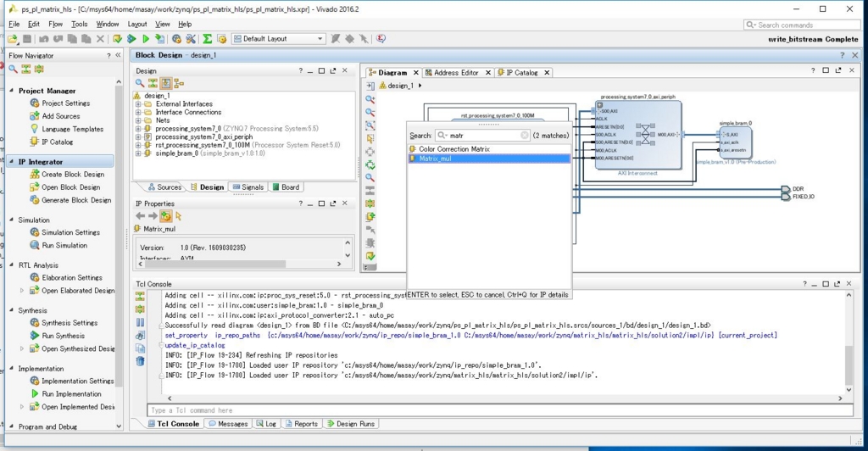Image resolution: width=868 pixels, height=451 pixels.
Task: Expand the Nets tree node
Action: pos(138,120)
